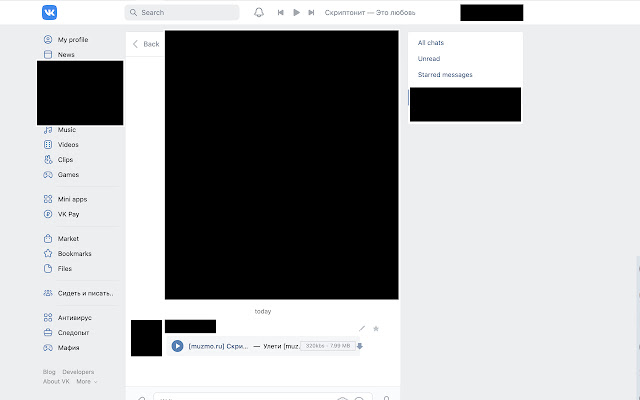Screen dimensions: 640x400
Task: Select the Unread chats filter
Action: pyautogui.click(x=429, y=59)
